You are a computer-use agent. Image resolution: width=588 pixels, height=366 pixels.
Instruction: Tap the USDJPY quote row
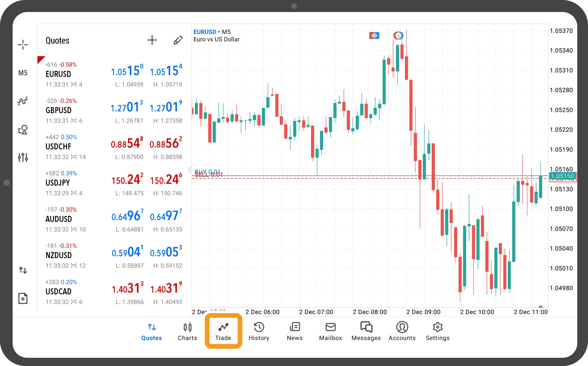(x=114, y=183)
